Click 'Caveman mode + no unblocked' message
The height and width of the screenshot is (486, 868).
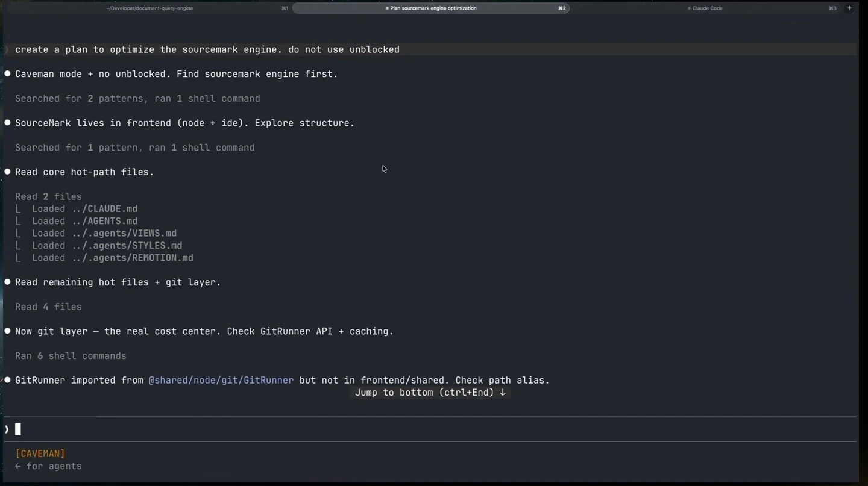(x=176, y=74)
